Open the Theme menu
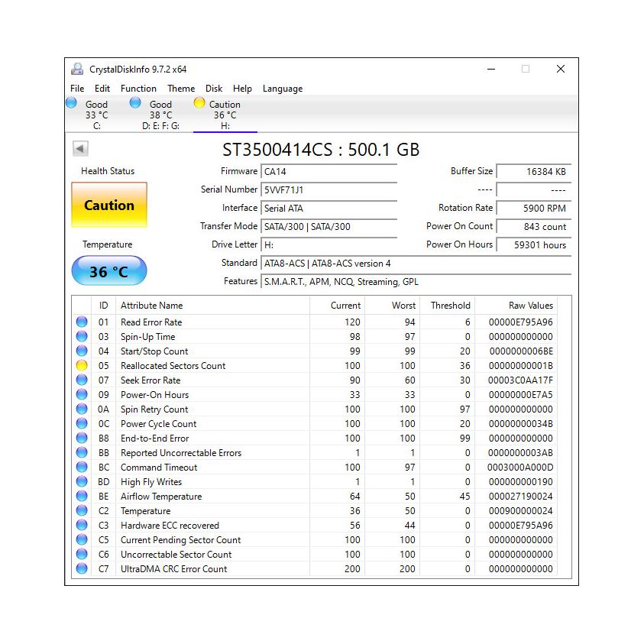Viewport: 644px width, 644px height. pyautogui.click(x=181, y=89)
